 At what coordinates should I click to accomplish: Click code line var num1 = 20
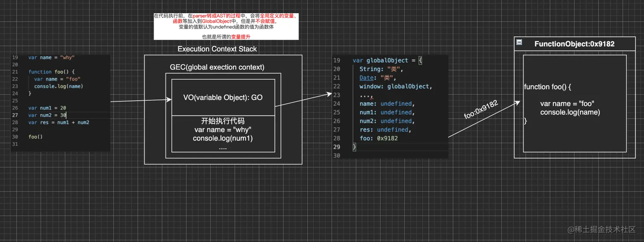47,108
